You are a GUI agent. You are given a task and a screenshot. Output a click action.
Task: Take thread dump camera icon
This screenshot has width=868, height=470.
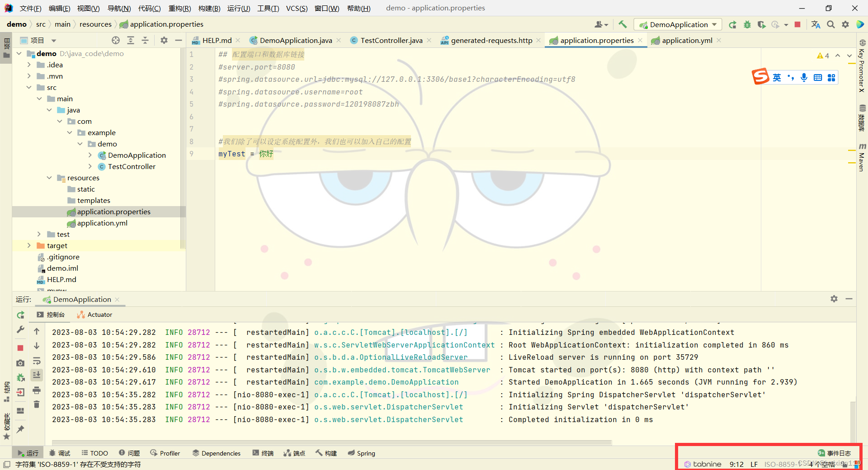click(x=20, y=363)
